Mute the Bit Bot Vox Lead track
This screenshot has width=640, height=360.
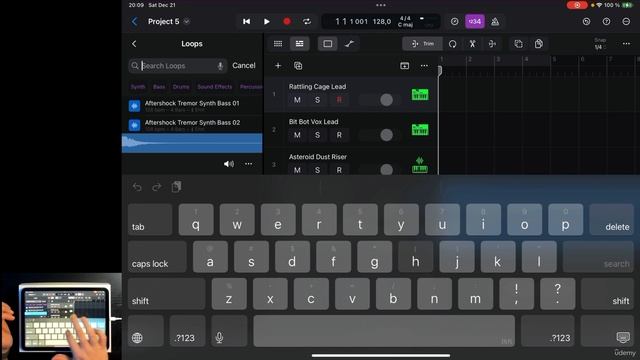297,135
